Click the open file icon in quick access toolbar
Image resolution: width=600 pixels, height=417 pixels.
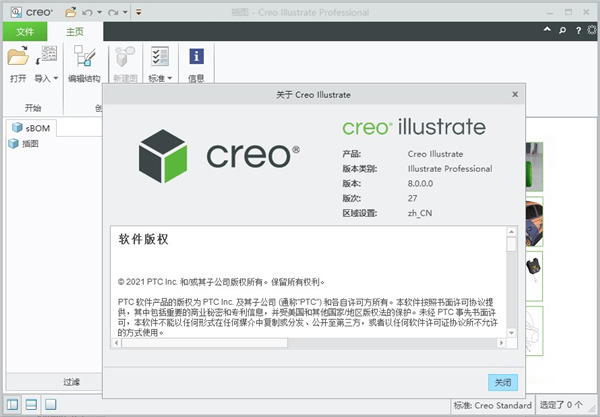point(70,12)
